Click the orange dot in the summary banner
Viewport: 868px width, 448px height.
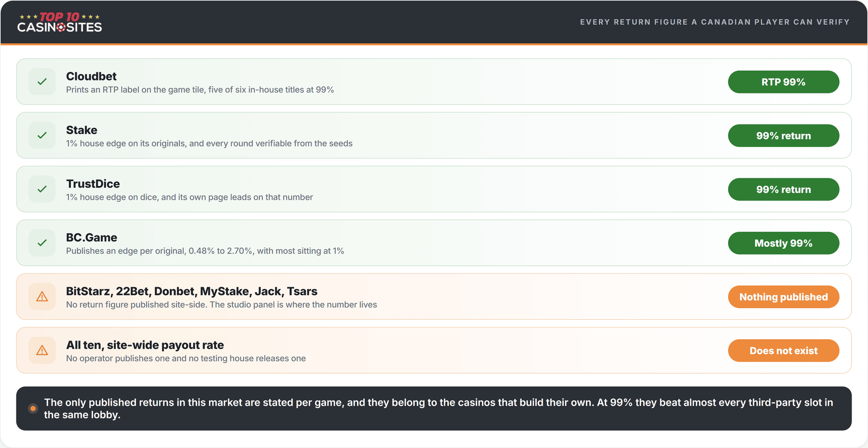[33, 408]
